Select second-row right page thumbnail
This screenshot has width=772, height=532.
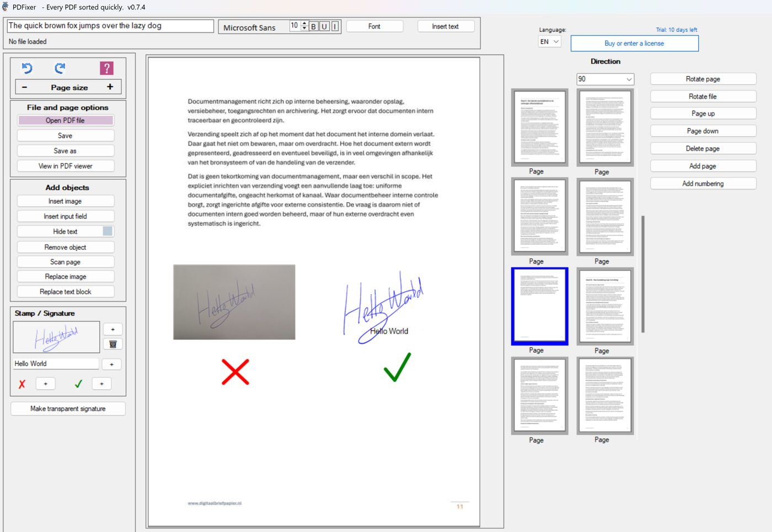tap(605, 217)
